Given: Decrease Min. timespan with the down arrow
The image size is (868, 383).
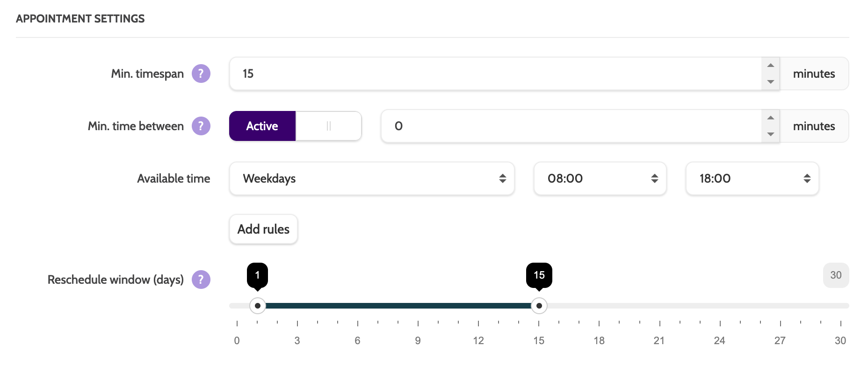Looking at the screenshot, I should 770,82.
